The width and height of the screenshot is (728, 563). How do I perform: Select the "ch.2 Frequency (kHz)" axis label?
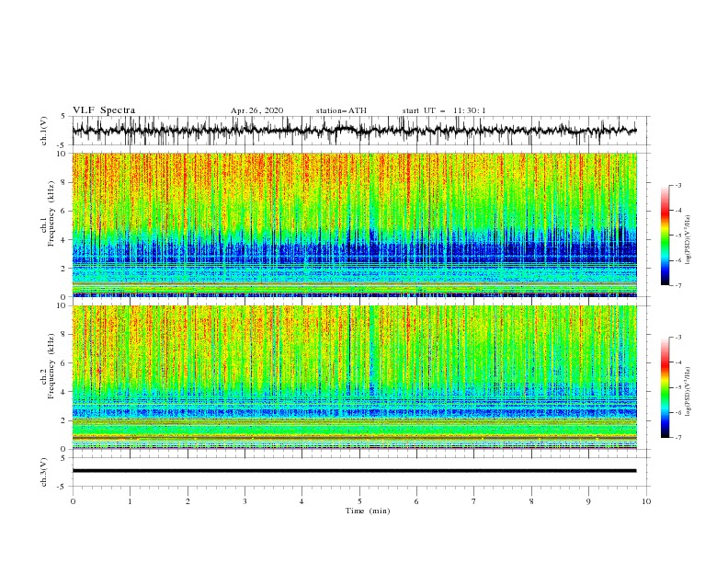pos(48,365)
